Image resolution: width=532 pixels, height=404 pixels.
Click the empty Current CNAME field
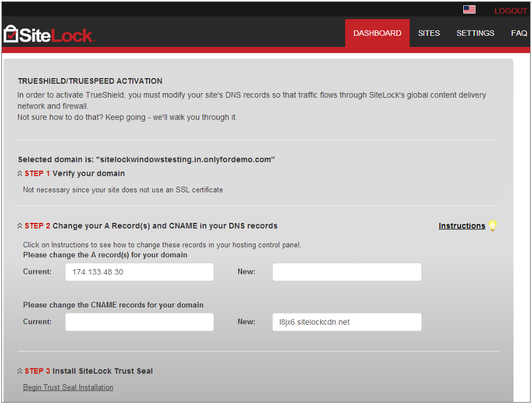tap(139, 322)
